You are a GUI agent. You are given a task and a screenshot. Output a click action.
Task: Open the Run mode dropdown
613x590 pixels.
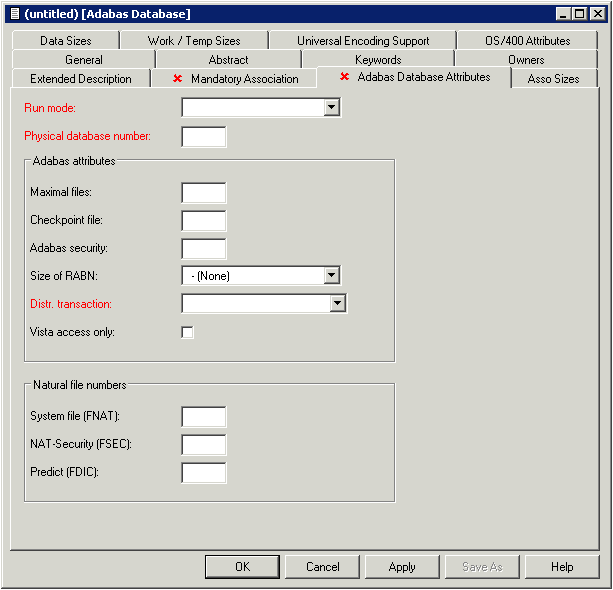tap(332, 107)
